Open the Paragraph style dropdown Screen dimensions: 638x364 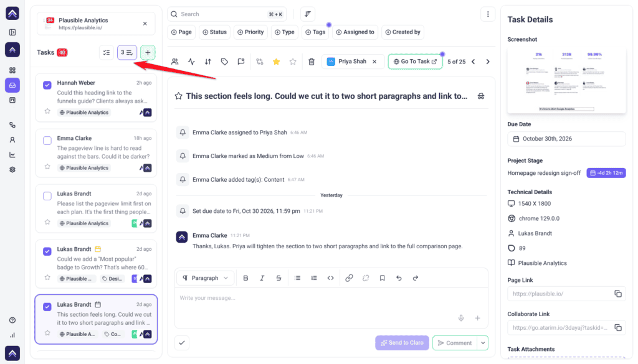pos(206,278)
